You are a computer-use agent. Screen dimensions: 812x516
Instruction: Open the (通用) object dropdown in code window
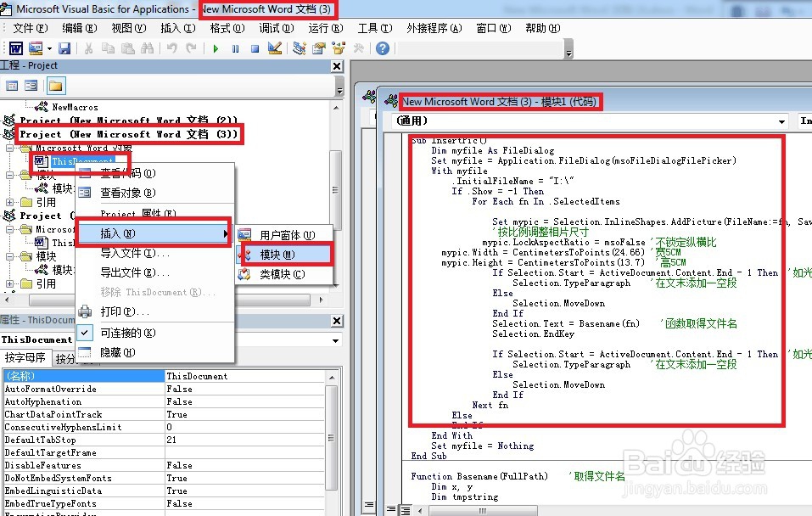781,121
